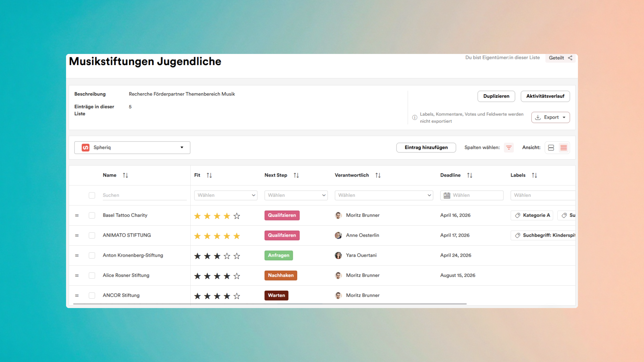Tick the select-all checkbox beside Suchen
The width and height of the screenshot is (644, 362).
pos(92,195)
